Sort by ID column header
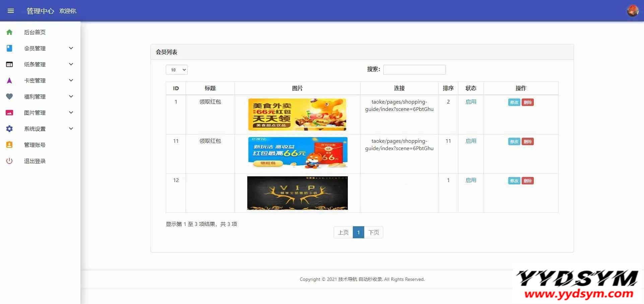644x304 pixels. pyautogui.click(x=176, y=88)
